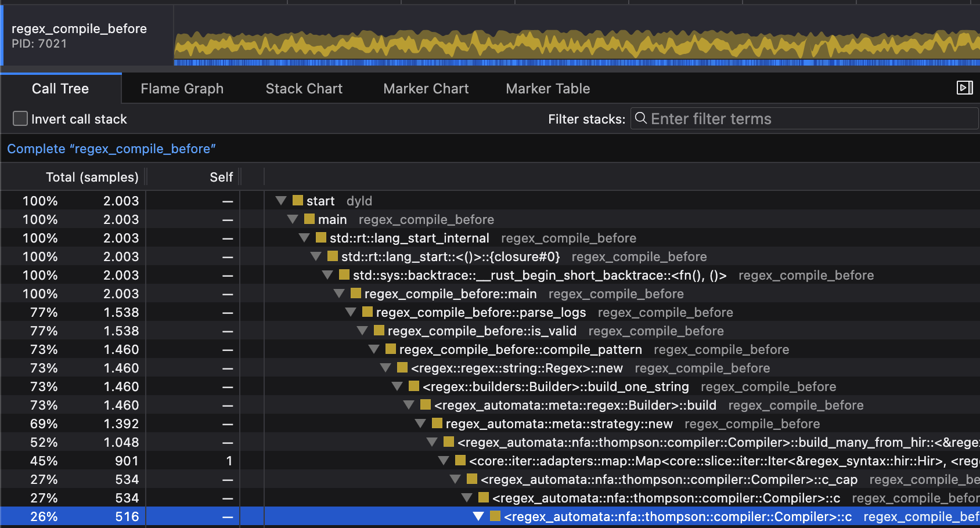Screen dimensions: 980x528
Task: Click yellow square next to strategy::new
Action: (437, 423)
